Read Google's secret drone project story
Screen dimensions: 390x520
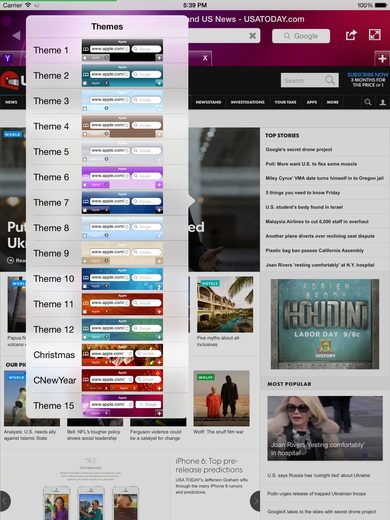(x=299, y=149)
